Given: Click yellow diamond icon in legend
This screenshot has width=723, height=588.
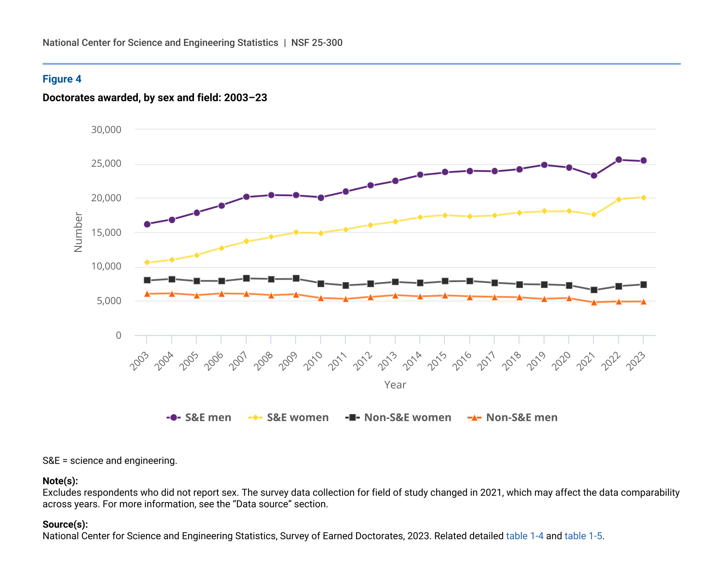Looking at the screenshot, I should pos(255,417).
